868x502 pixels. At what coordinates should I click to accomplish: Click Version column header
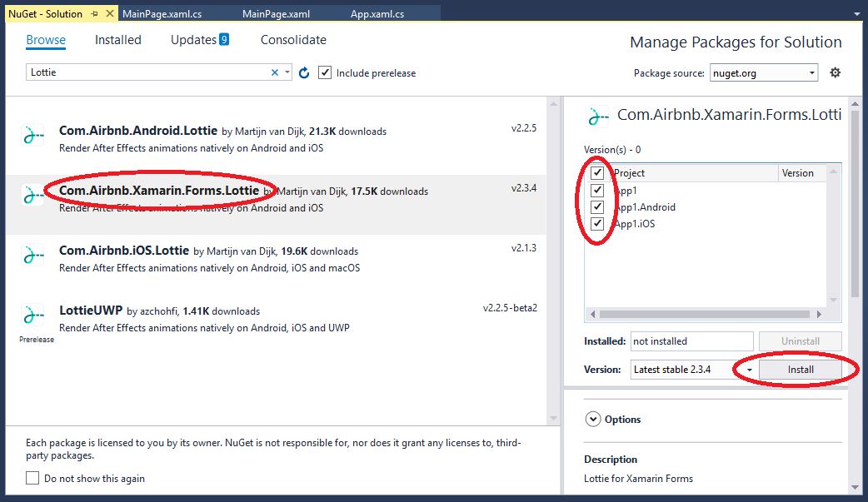(x=802, y=172)
